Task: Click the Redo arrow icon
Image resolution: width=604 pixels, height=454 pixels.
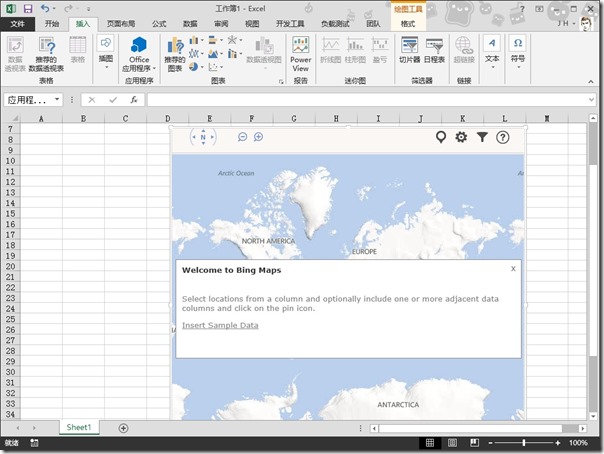Action: point(68,8)
